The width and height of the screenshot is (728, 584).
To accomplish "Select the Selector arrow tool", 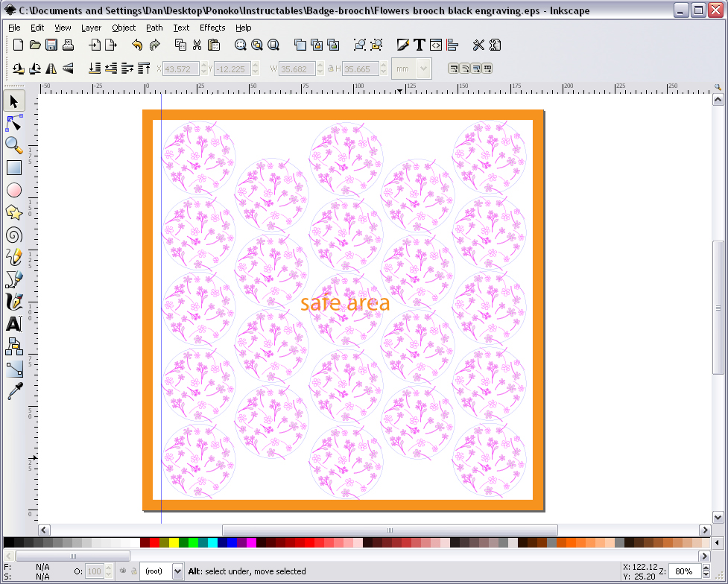I will (14, 101).
